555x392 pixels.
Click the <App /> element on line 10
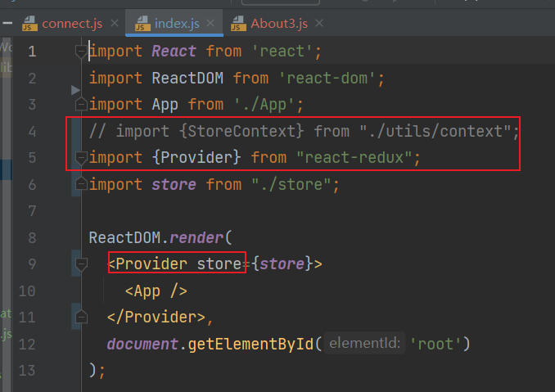pos(156,291)
